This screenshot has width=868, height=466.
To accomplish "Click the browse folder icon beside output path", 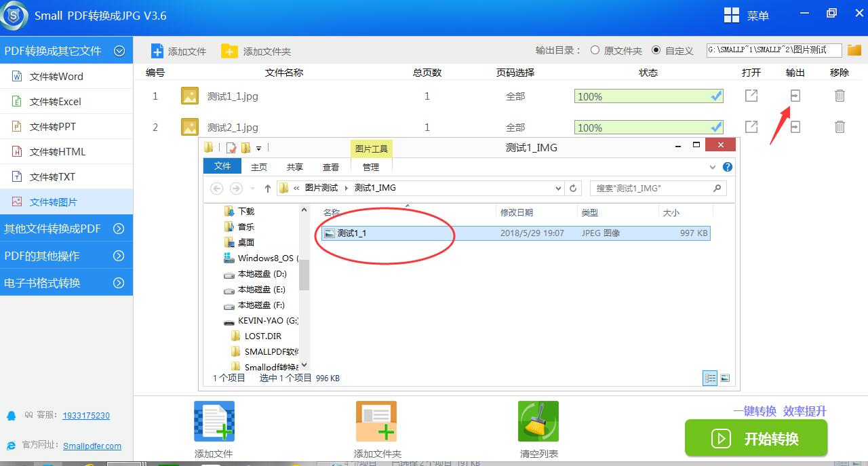I will pos(854,50).
